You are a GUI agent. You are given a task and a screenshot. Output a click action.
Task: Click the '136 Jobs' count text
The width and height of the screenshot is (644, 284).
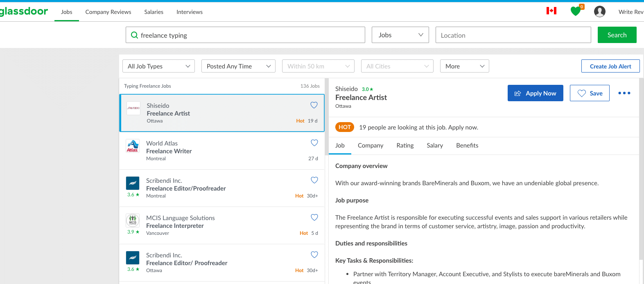point(310,86)
